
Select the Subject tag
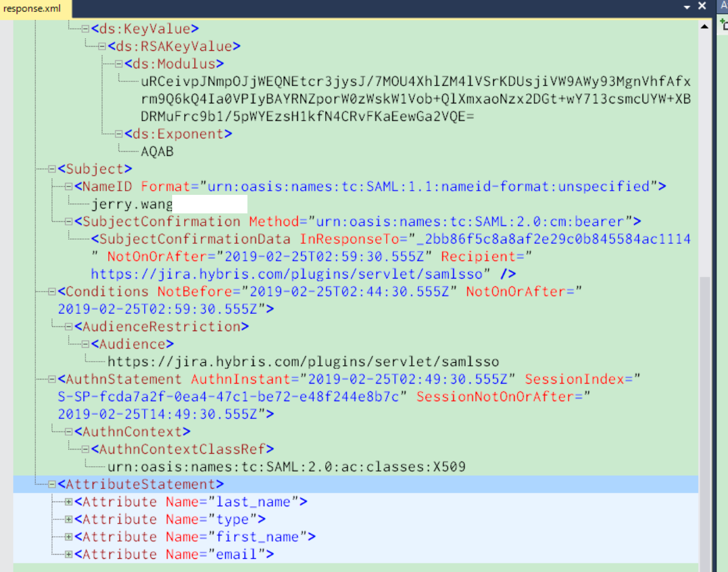point(95,169)
